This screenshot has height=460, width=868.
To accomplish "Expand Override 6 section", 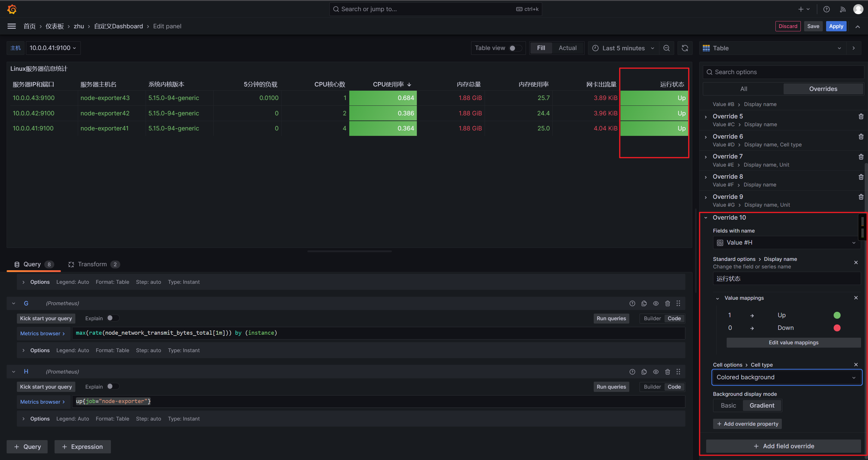I will pyautogui.click(x=706, y=137).
